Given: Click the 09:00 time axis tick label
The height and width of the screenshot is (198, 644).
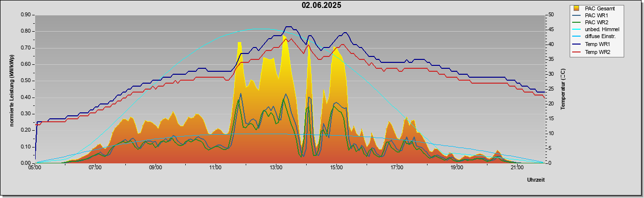Looking at the screenshot, I should point(156,168).
